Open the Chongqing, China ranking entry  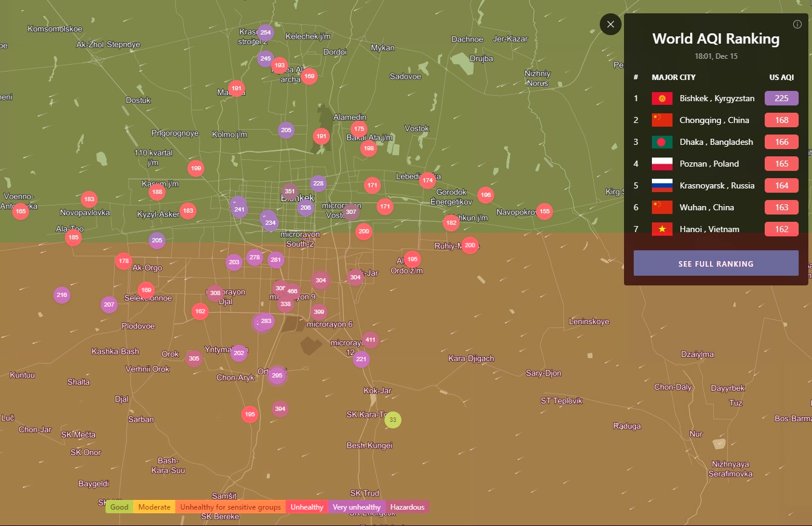(714, 120)
